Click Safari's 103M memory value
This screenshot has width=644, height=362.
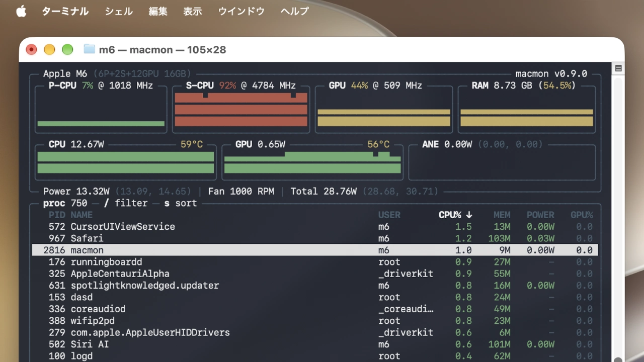[499, 238]
